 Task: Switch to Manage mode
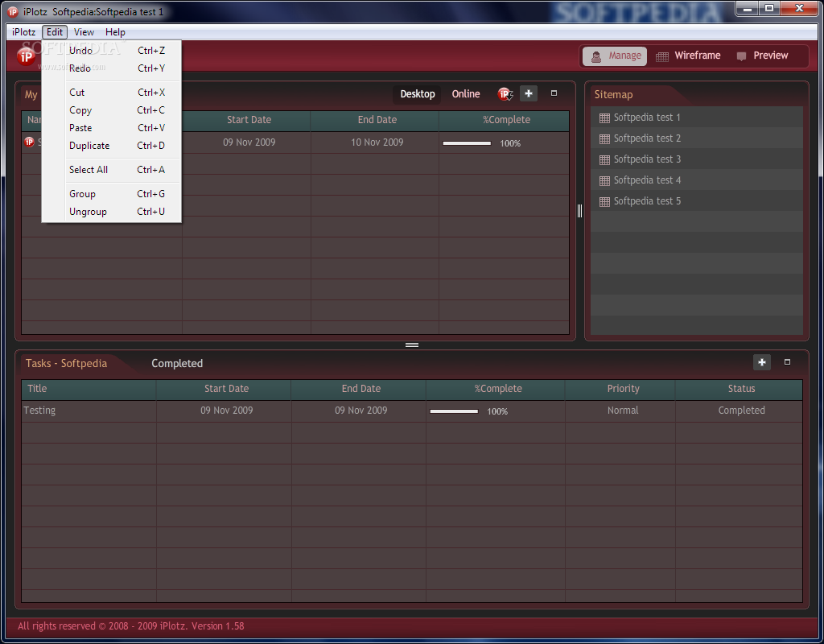(615, 56)
